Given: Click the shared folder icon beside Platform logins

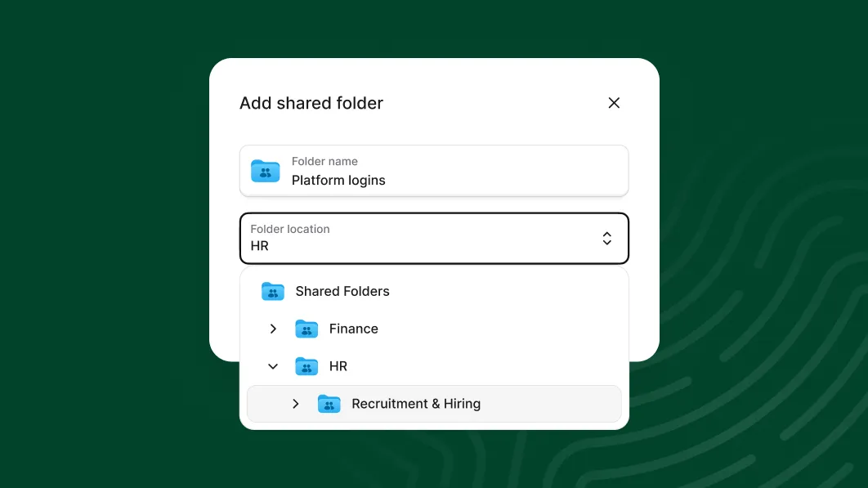Looking at the screenshot, I should [265, 172].
